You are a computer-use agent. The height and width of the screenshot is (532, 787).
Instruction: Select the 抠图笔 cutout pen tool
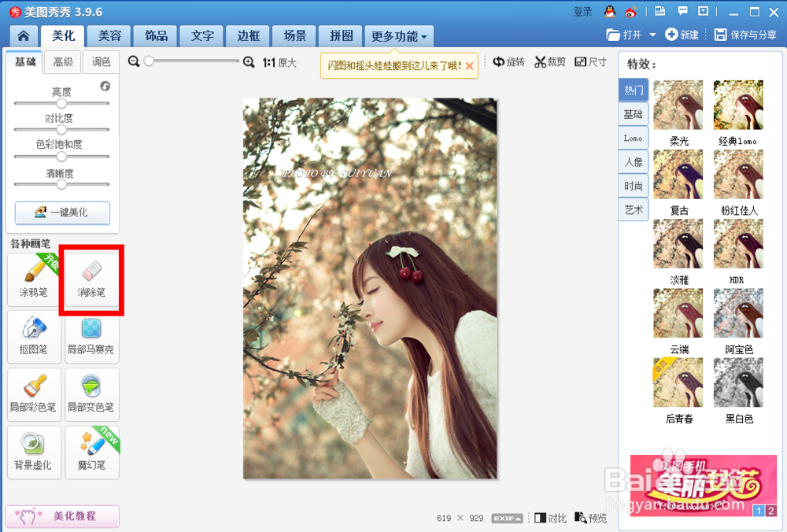click(x=34, y=336)
